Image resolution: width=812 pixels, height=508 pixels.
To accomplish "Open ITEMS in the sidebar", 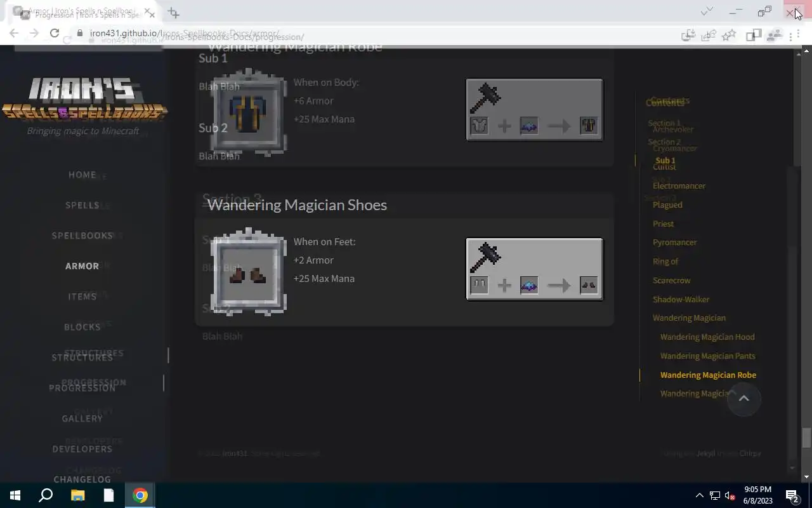I will click(x=82, y=297).
